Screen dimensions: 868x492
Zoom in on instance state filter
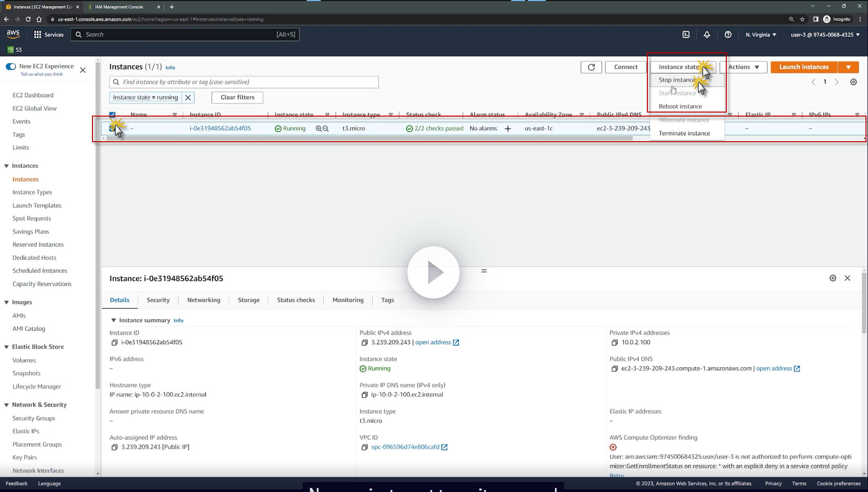[x=318, y=129]
